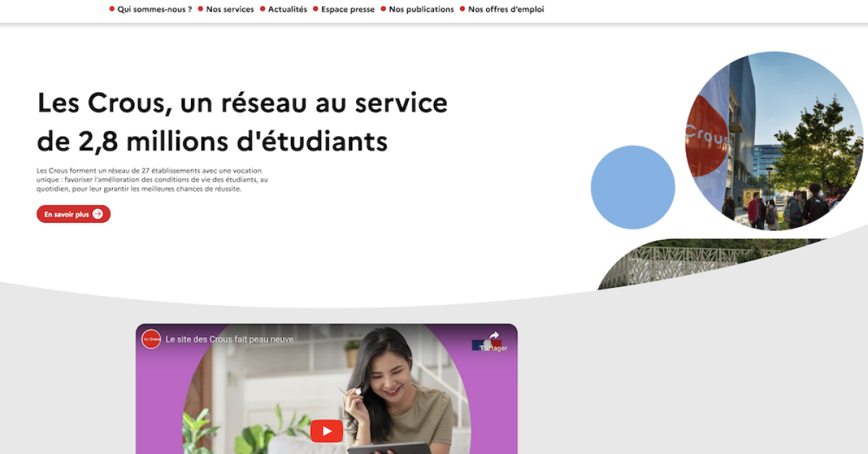Play the YouTube video
The image size is (868, 454).
(x=326, y=432)
